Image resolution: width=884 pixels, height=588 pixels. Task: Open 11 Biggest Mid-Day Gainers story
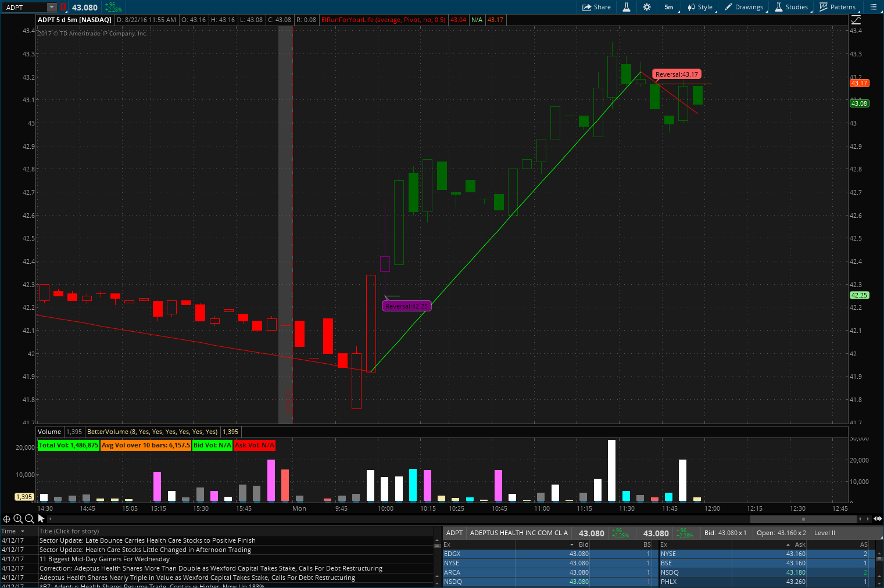coord(105,559)
